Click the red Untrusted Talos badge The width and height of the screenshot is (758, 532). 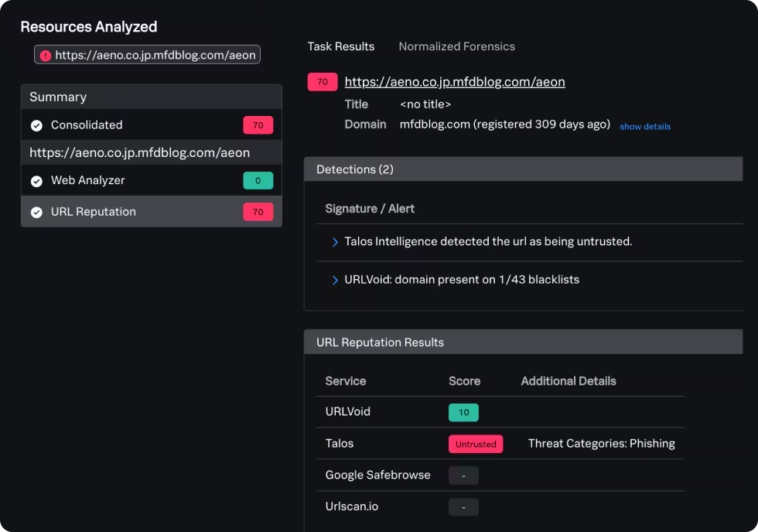476,444
